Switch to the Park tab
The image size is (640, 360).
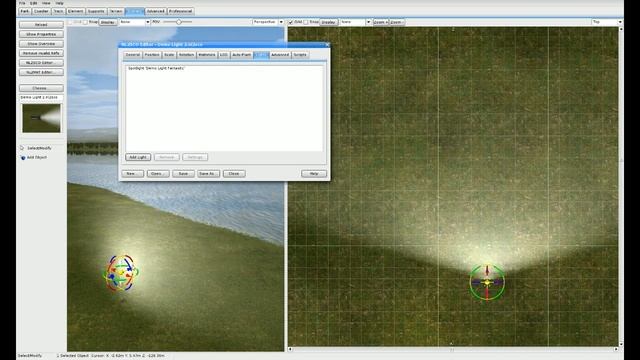click(x=25, y=11)
